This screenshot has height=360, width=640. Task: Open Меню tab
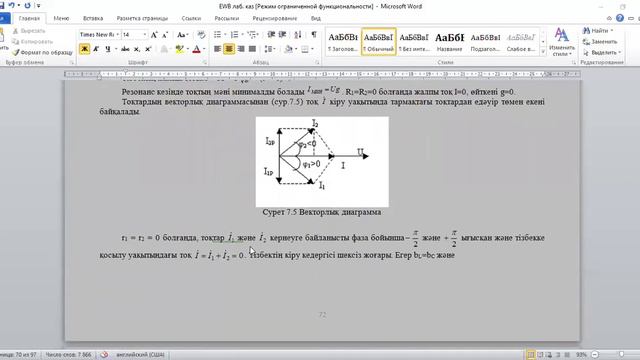click(x=61, y=18)
